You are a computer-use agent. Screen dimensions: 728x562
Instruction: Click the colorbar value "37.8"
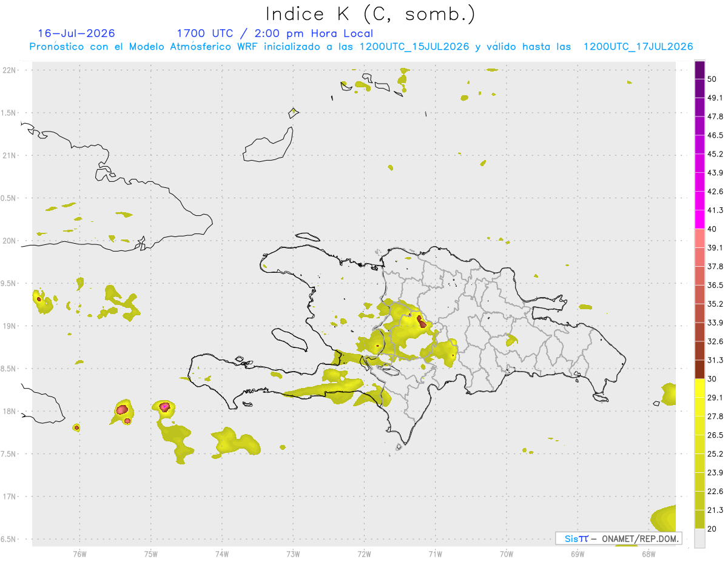click(x=715, y=267)
